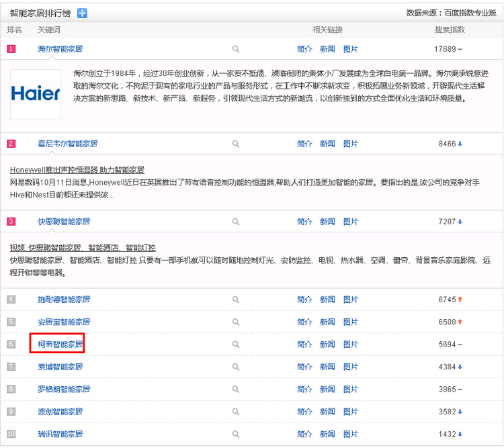
Task: Click 新闻 in the 快思聪智能家居 row
Action: coord(327,222)
